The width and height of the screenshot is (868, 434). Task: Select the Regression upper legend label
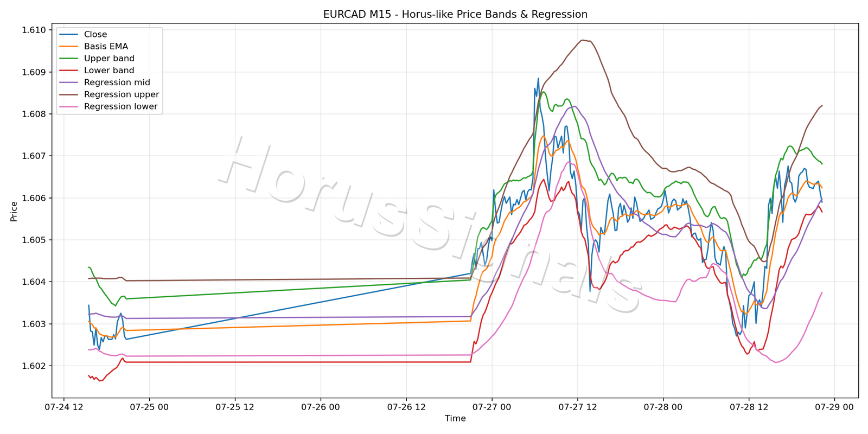click(122, 94)
